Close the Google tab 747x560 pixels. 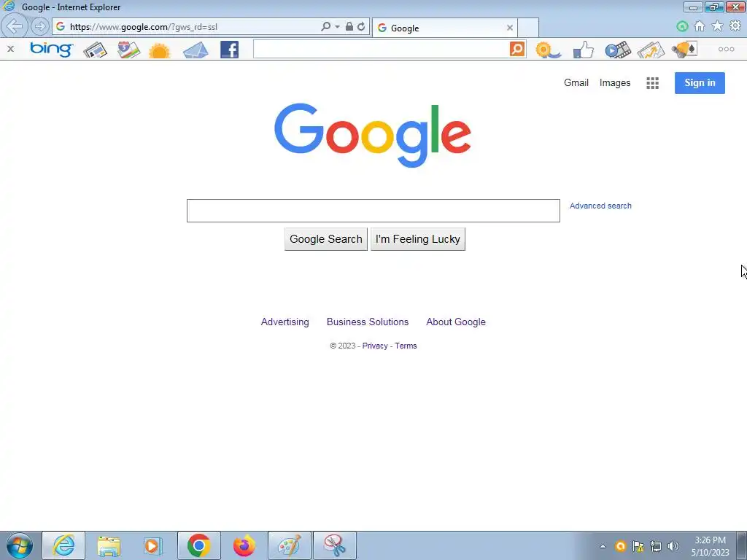coord(510,28)
